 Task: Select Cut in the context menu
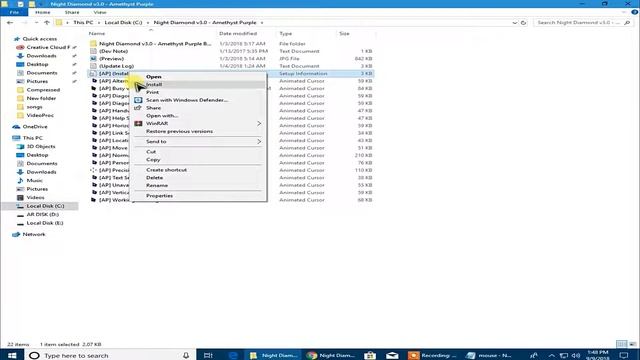(151, 152)
